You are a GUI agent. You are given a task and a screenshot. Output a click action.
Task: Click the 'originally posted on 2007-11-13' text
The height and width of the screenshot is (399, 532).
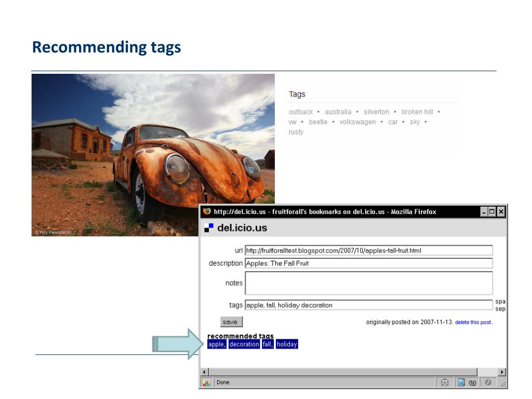(409, 322)
